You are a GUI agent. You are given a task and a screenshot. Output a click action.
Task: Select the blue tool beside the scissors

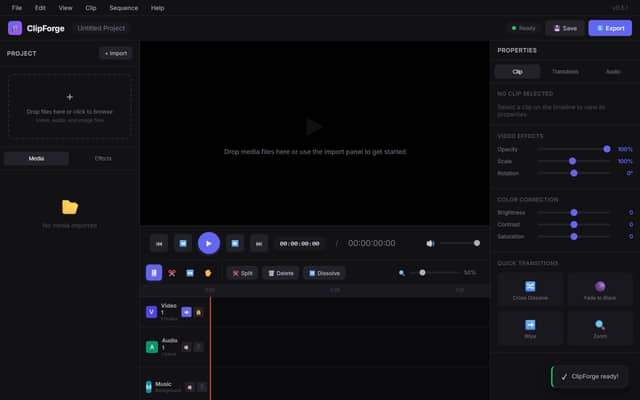tap(190, 273)
